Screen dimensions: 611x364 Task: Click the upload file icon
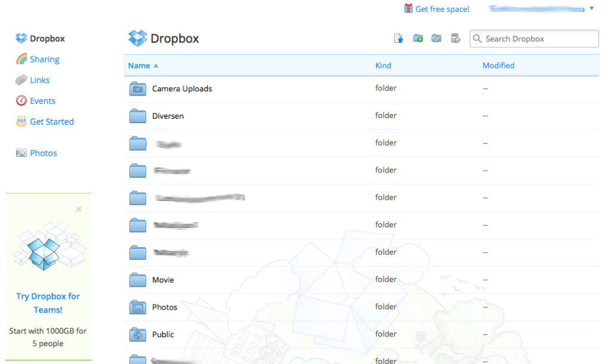pos(399,38)
